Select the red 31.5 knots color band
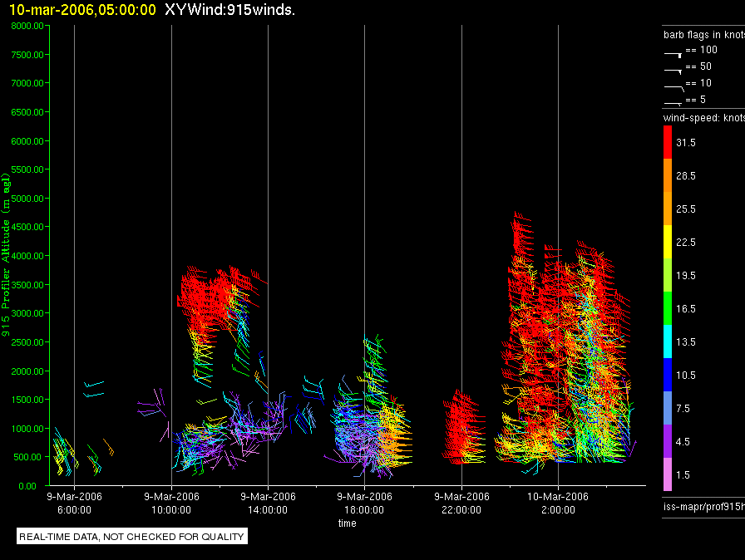This screenshot has height=560, width=745. coord(668,142)
